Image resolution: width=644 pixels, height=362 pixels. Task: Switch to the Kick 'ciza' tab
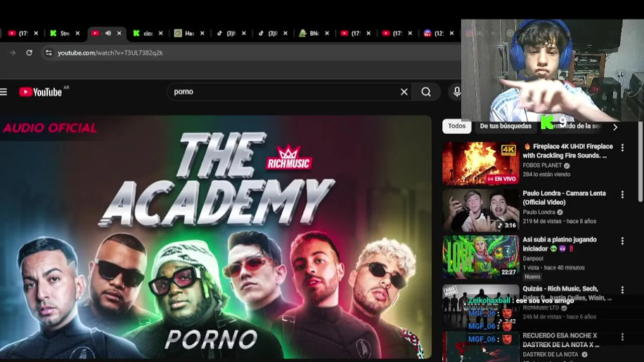click(143, 33)
